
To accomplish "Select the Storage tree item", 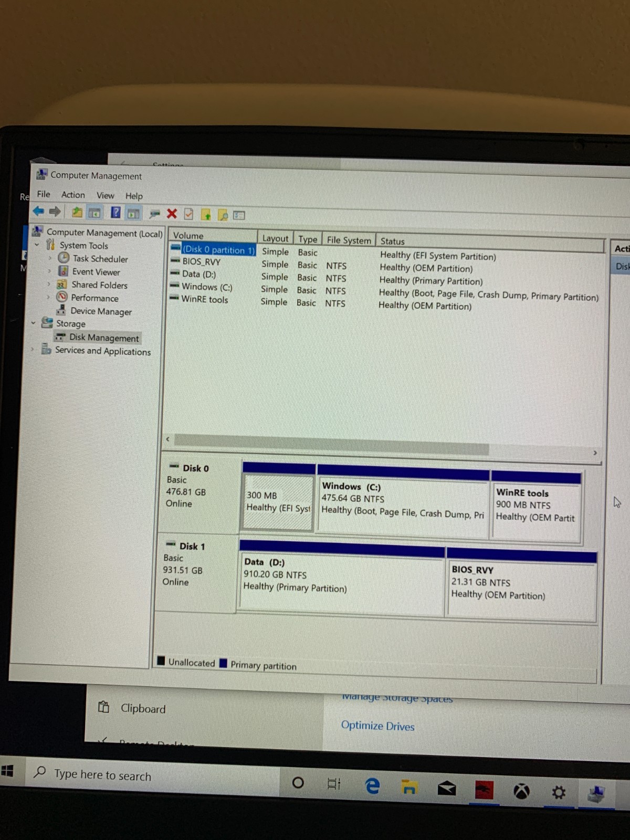I will click(x=70, y=324).
